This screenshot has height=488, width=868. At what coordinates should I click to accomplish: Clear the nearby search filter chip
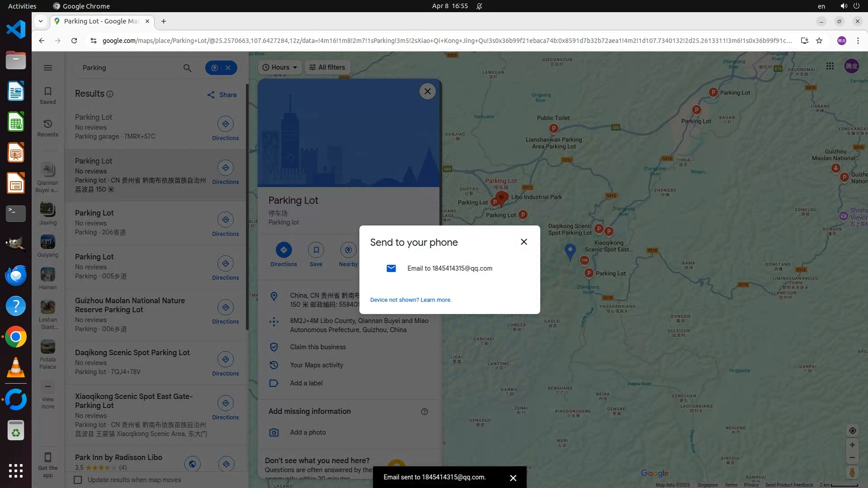(228, 68)
